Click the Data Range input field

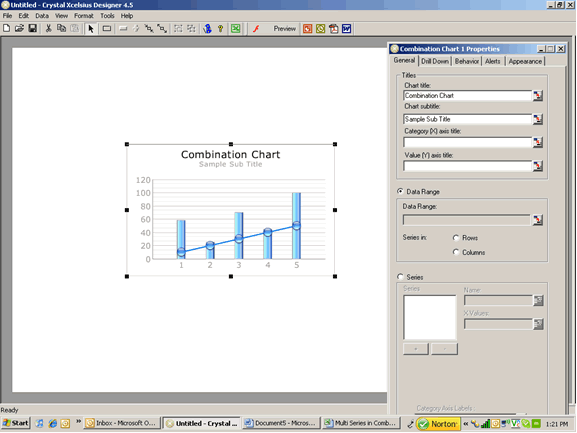[467, 220]
